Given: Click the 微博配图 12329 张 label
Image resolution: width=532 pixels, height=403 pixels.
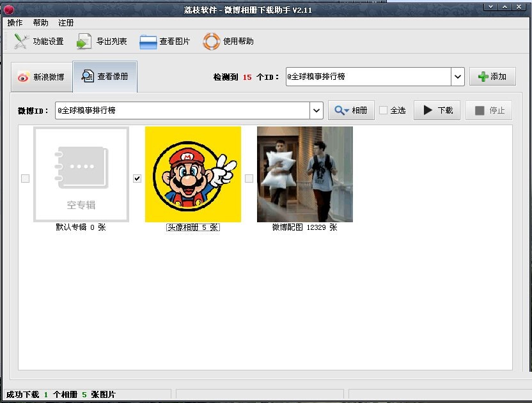Looking at the screenshot, I should [304, 227].
